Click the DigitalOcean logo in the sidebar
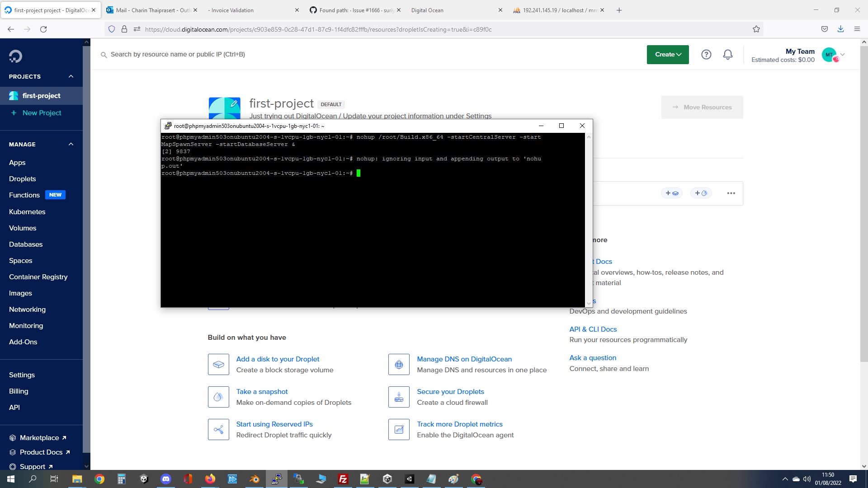Viewport: 868px width, 488px height. click(x=15, y=56)
